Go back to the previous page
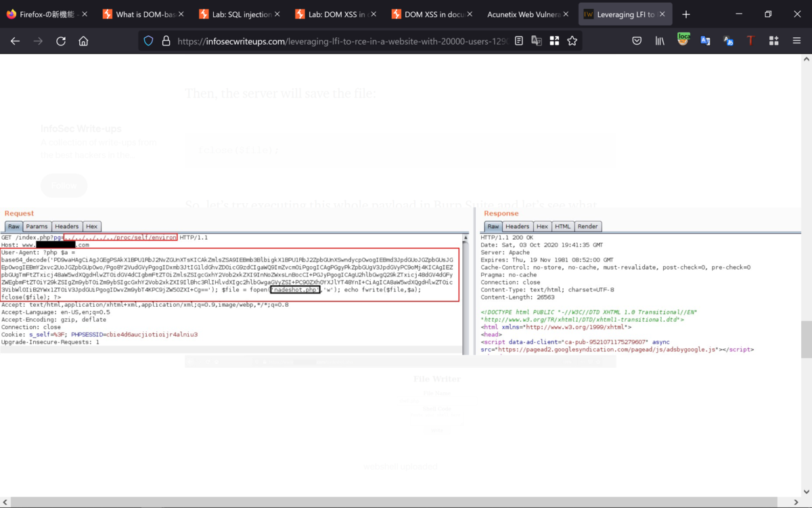This screenshot has width=812, height=508. (15, 41)
